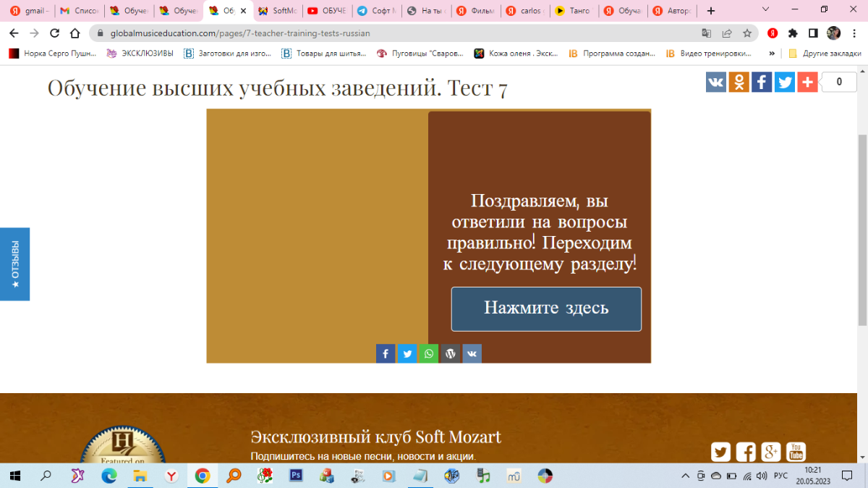Screen dimensions: 868x488
Task: Click WhatsApp share icon below the quiz
Action: tap(429, 353)
